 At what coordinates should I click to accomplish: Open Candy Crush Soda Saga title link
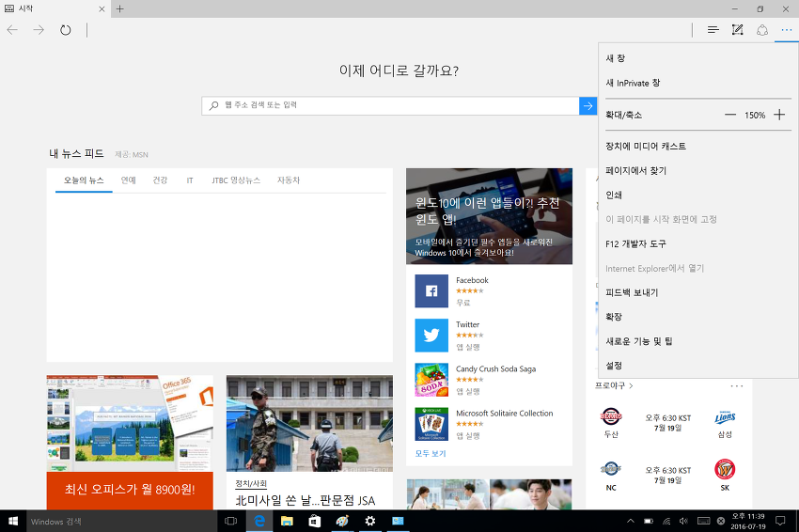tap(495, 369)
